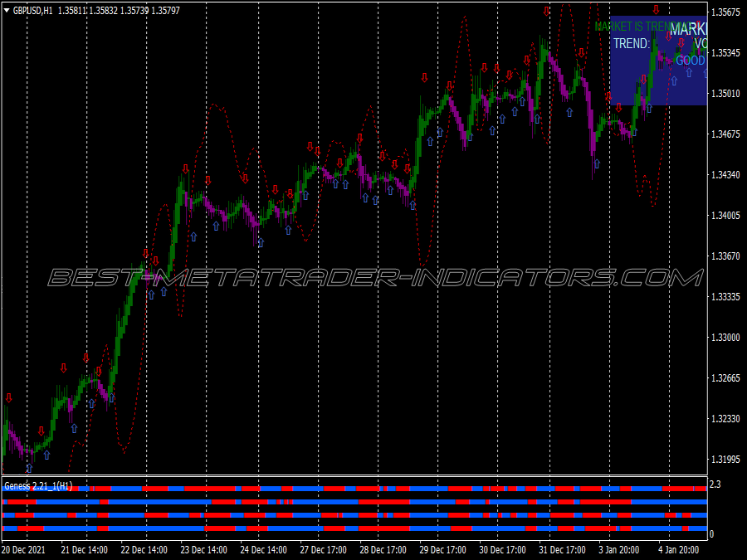Click the 29 Dec 17:00 time label
Viewport: 747px width, 560px height.
pos(442,550)
